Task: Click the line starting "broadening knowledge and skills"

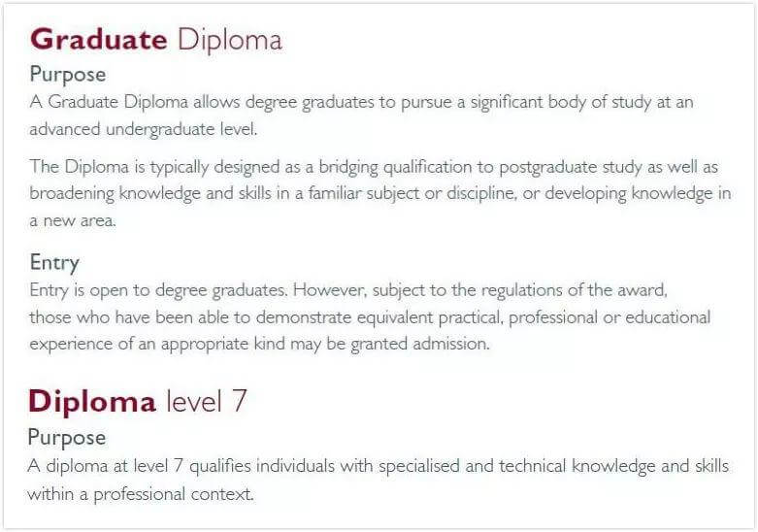Action: coord(379,193)
